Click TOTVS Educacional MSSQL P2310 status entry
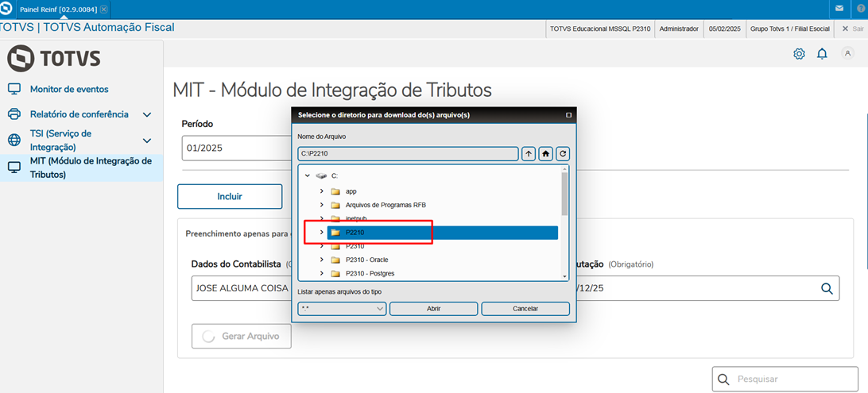Screen dimensions: 868x393 [600, 29]
